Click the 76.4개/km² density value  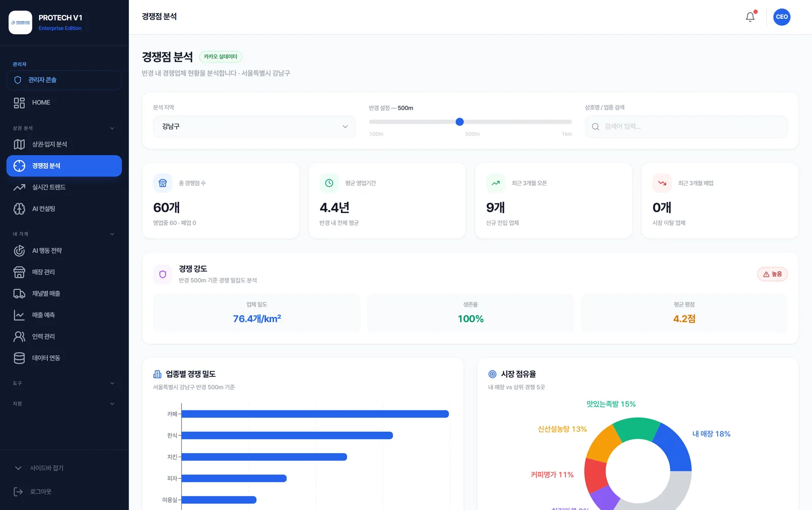tap(257, 319)
